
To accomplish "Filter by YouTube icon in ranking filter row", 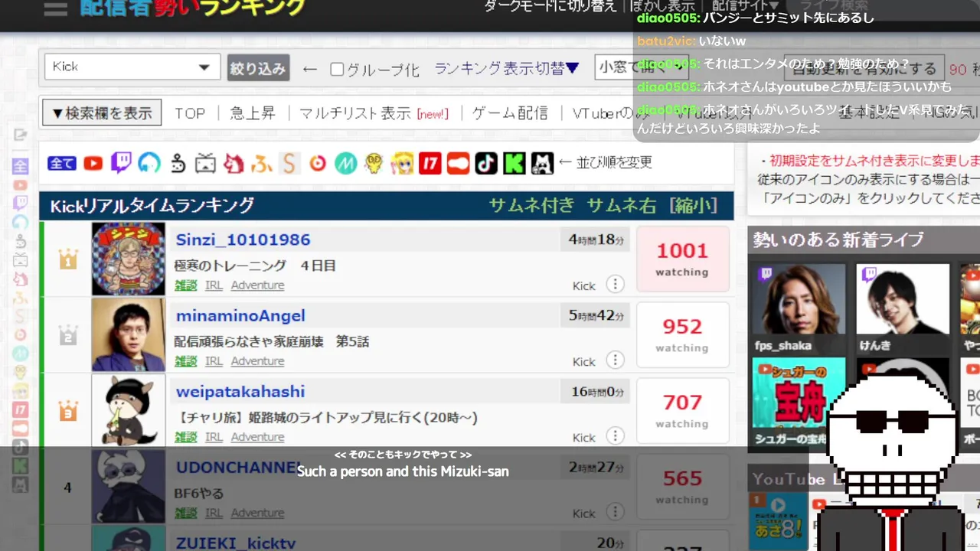I will point(93,163).
